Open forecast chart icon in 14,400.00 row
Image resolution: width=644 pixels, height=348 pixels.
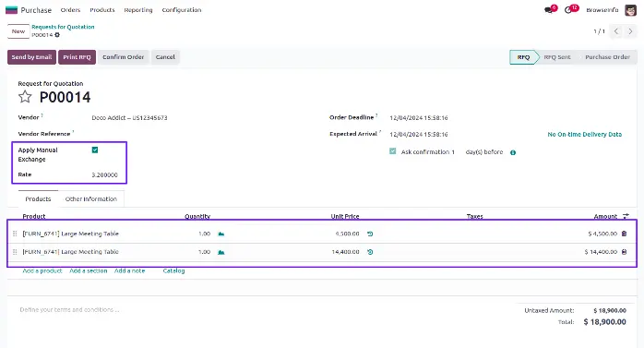[221, 252]
